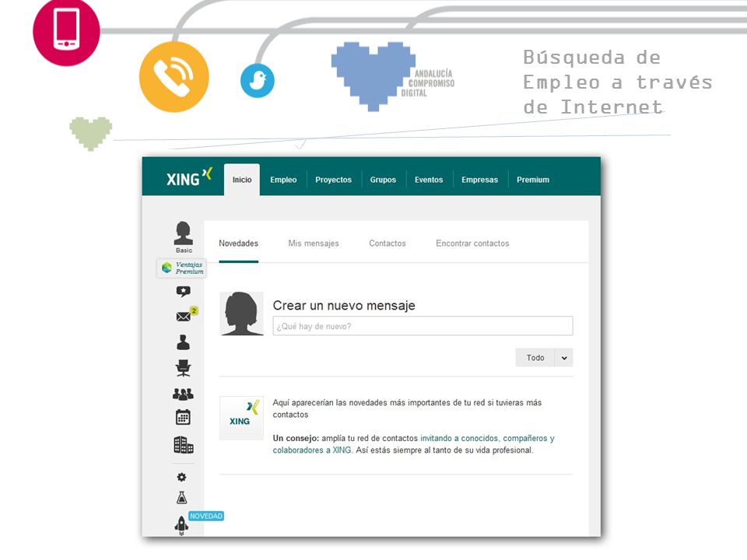
Task: Click the blue bird circle icon
Action: tap(258, 80)
